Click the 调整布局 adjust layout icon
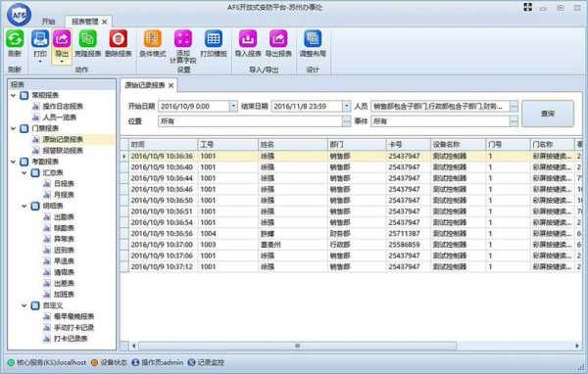 tap(313, 38)
